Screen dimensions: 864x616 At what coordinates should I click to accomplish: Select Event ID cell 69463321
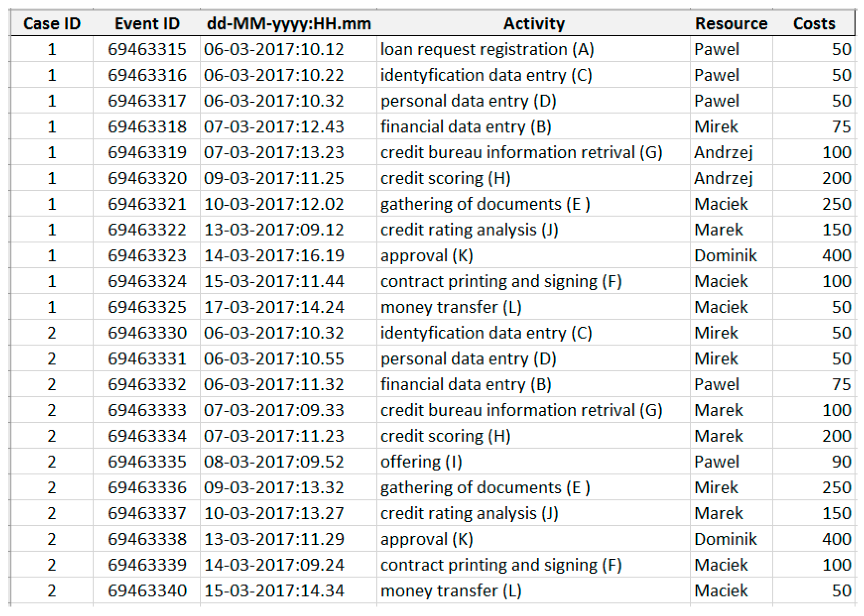(147, 204)
